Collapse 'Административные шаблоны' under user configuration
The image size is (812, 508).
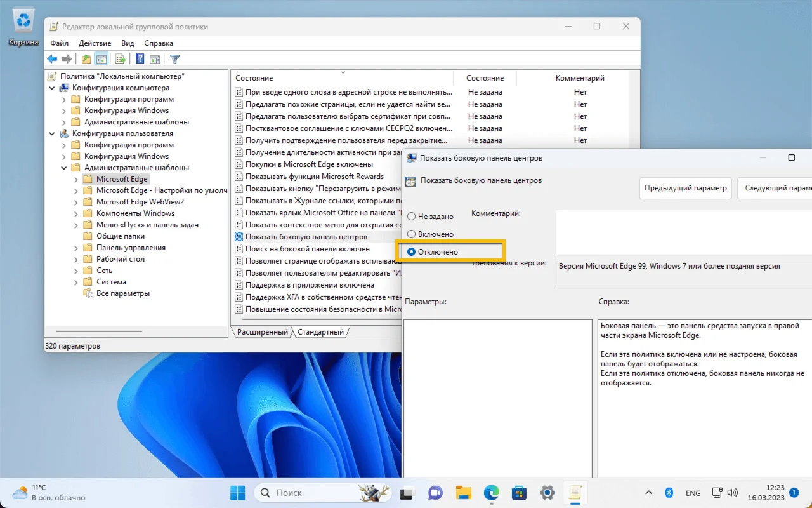click(x=63, y=168)
